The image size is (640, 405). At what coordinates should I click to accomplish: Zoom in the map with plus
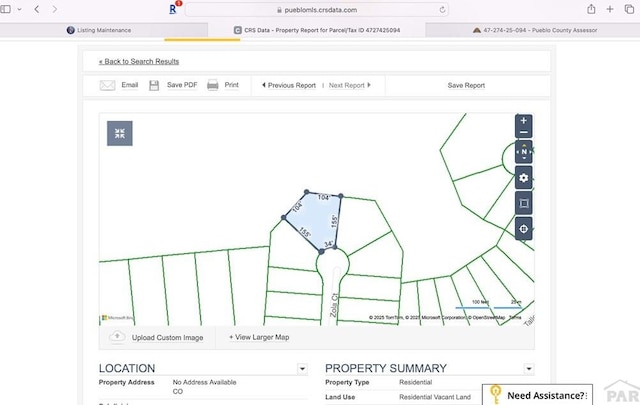click(524, 120)
